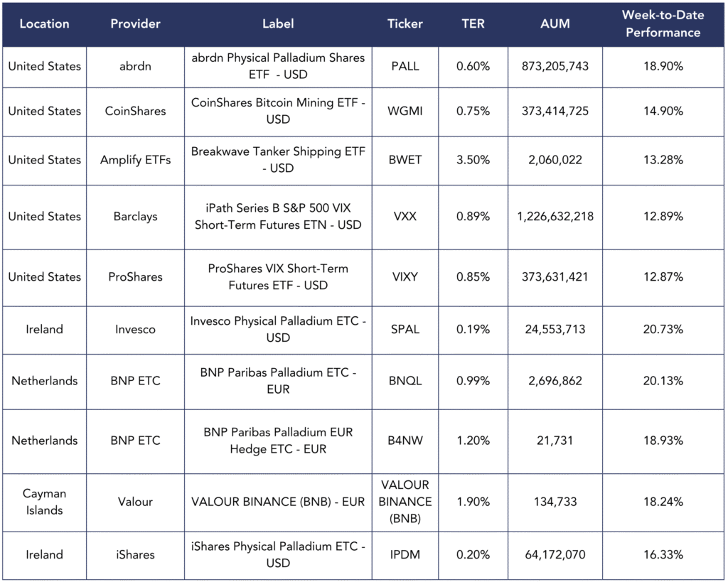Select the 3.50% TER value
This screenshot has height=582, width=728.
473,160
